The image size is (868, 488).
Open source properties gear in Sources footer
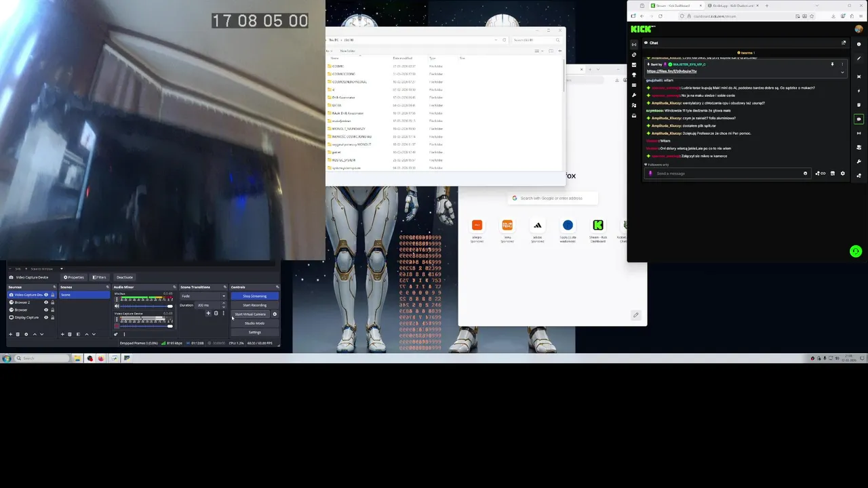[26, 334]
